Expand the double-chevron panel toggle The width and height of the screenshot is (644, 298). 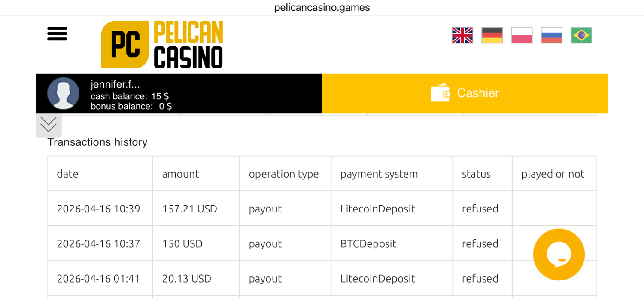click(49, 125)
